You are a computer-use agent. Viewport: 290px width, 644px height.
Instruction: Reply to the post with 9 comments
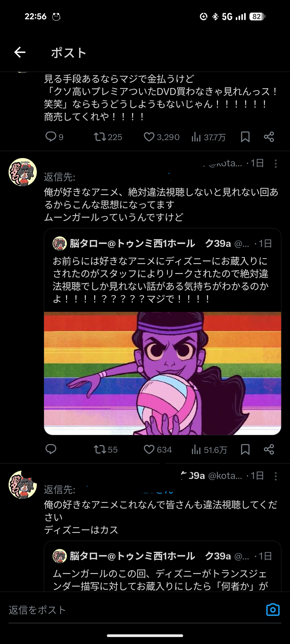click(51, 137)
